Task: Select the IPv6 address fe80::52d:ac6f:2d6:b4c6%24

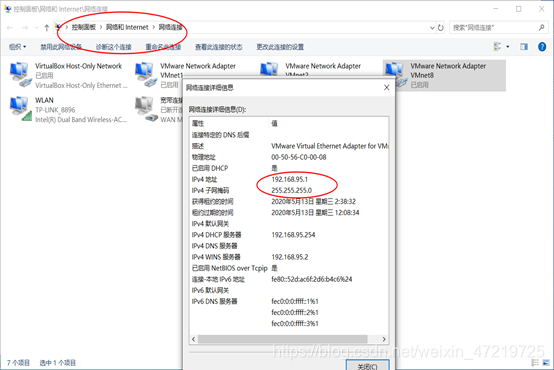Action: click(312, 279)
